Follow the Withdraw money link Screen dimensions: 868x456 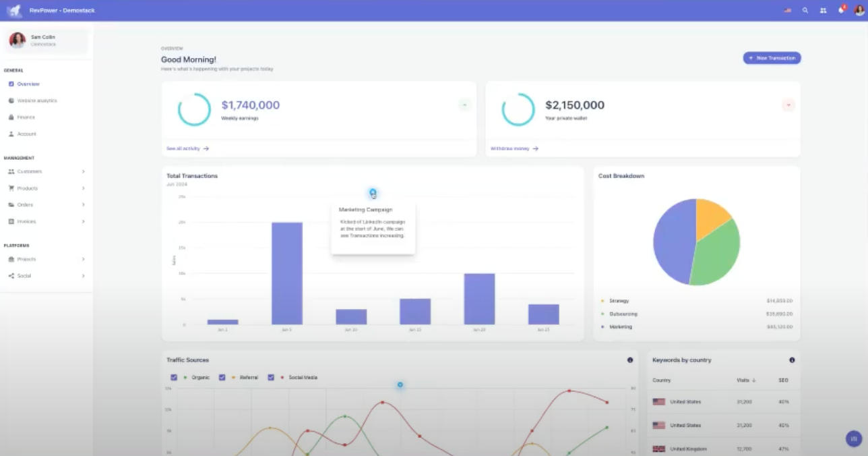[x=514, y=148]
